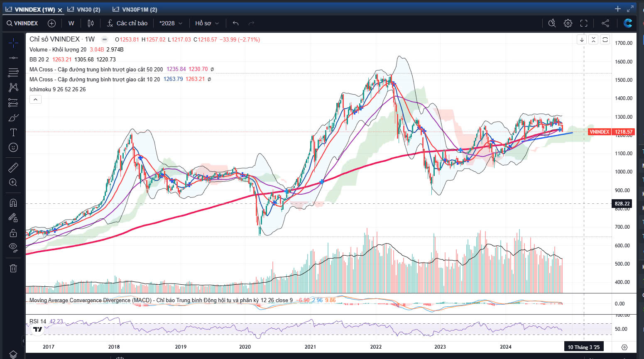
Task: Click the undo arrow
Action: tap(236, 23)
